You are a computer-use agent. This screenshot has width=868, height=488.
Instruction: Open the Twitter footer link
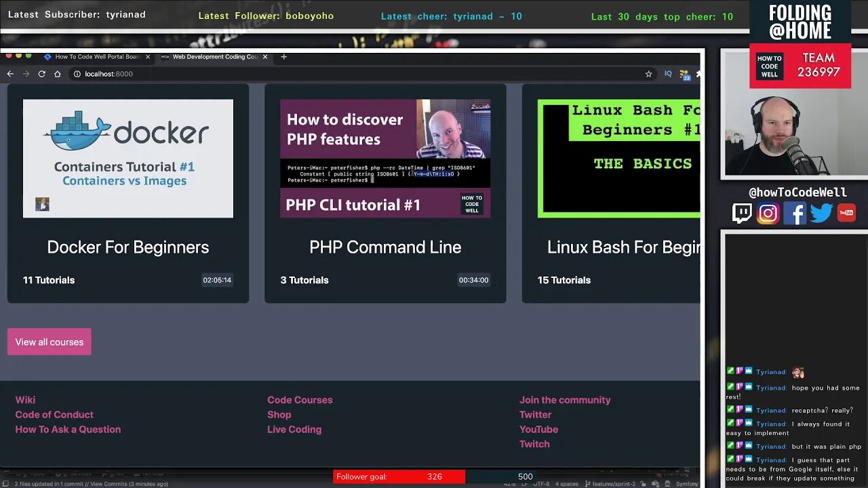click(x=536, y=415)
